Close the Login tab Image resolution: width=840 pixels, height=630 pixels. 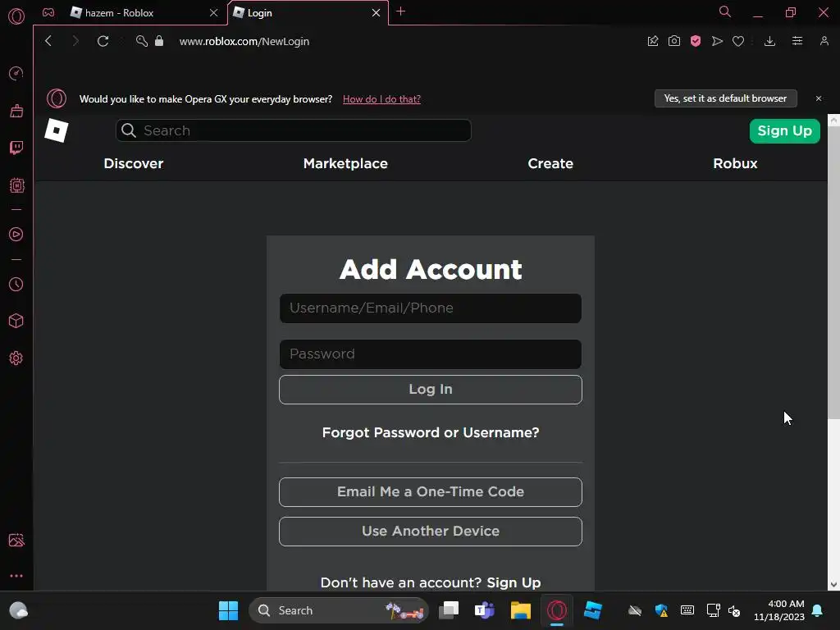pyautogui.click(x=376, y=13)
